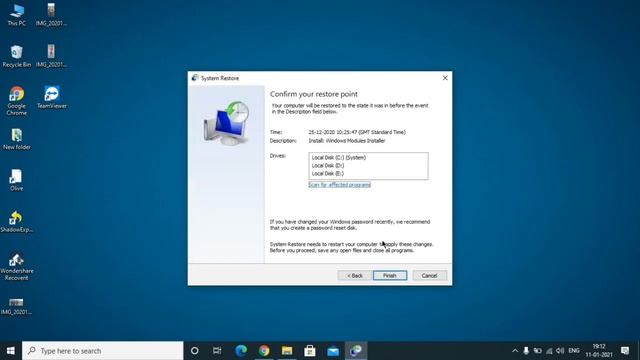The image size is (640, 360).
Task: Select the System Restore taskbar icon
Action: point(356,351)
